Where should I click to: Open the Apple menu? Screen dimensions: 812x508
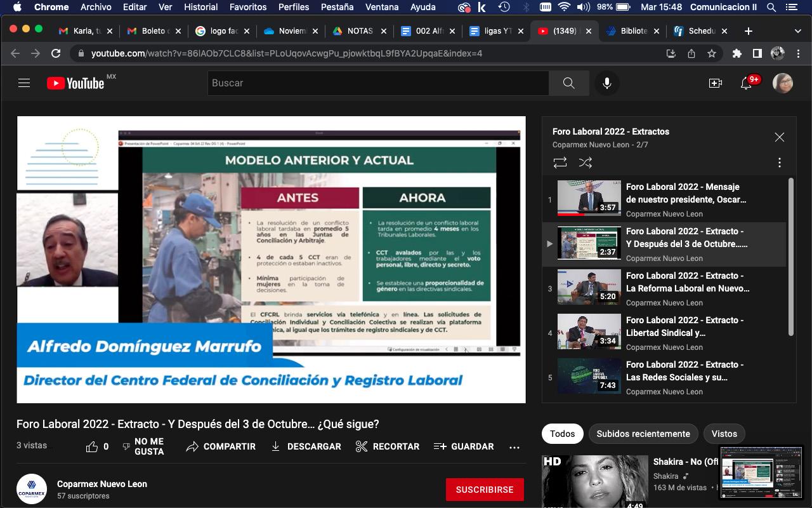point(17,7)
